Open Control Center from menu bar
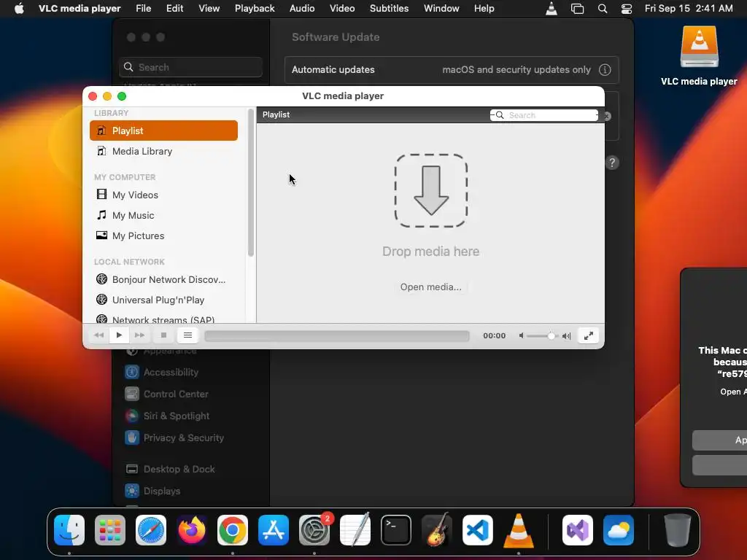 (627, 9)
